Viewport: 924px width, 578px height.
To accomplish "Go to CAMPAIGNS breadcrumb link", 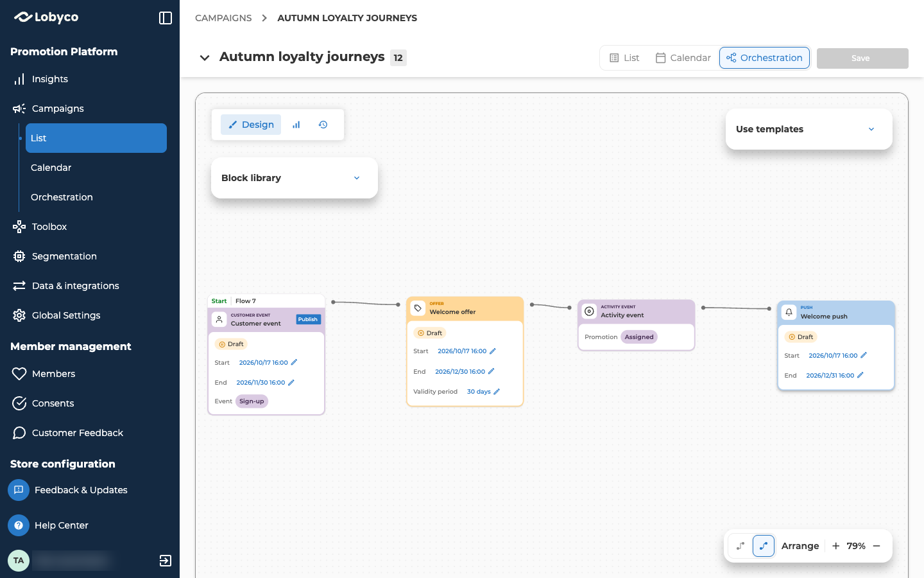I will tap(223, 18).
